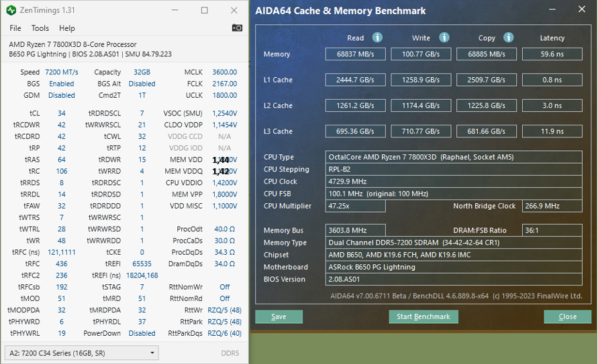Click the DRAM:FSB Ratio field 36:1
598x364 pixels.
click(552, 231)
